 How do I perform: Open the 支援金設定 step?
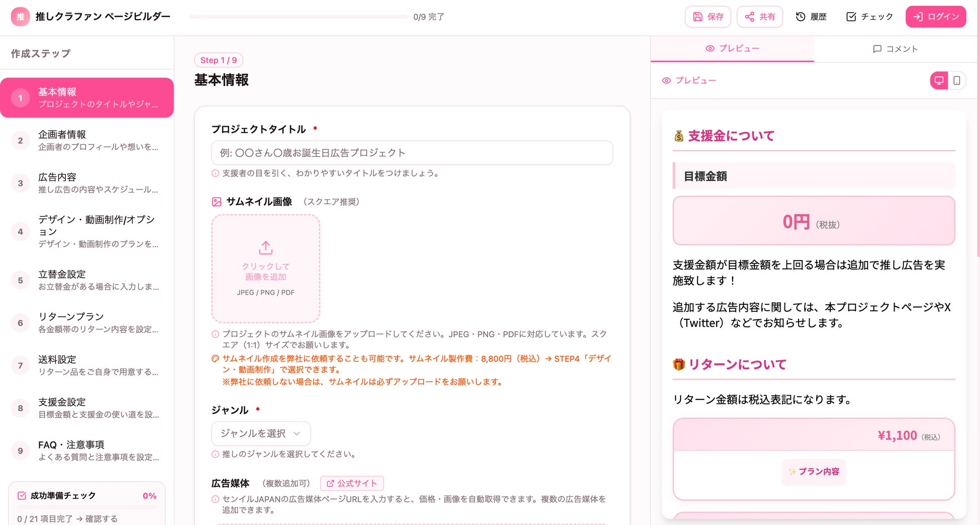pos(87,408)
